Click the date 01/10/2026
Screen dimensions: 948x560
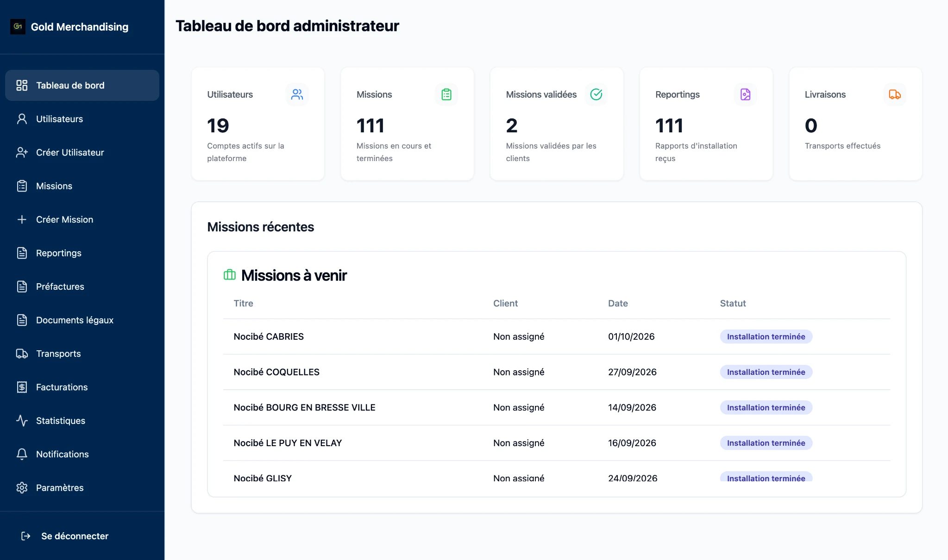point(631,336)
